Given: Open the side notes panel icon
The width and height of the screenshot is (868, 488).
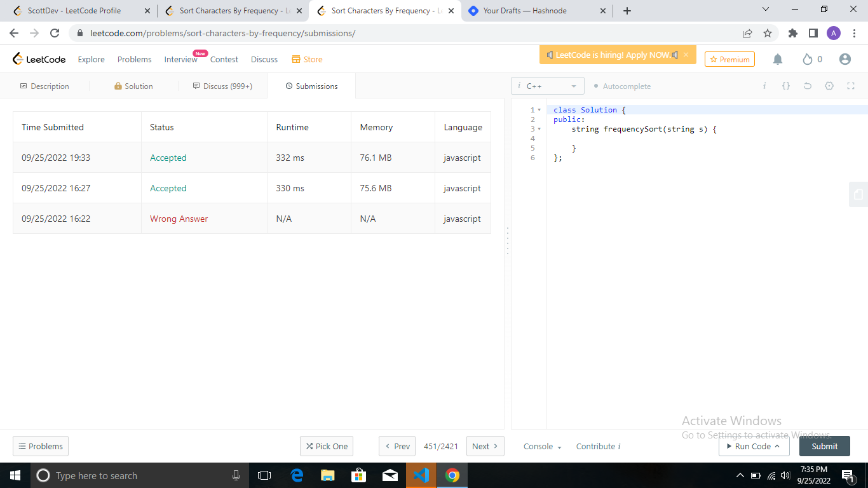Looking at the screenshot, I should click(x=858, y=194).
